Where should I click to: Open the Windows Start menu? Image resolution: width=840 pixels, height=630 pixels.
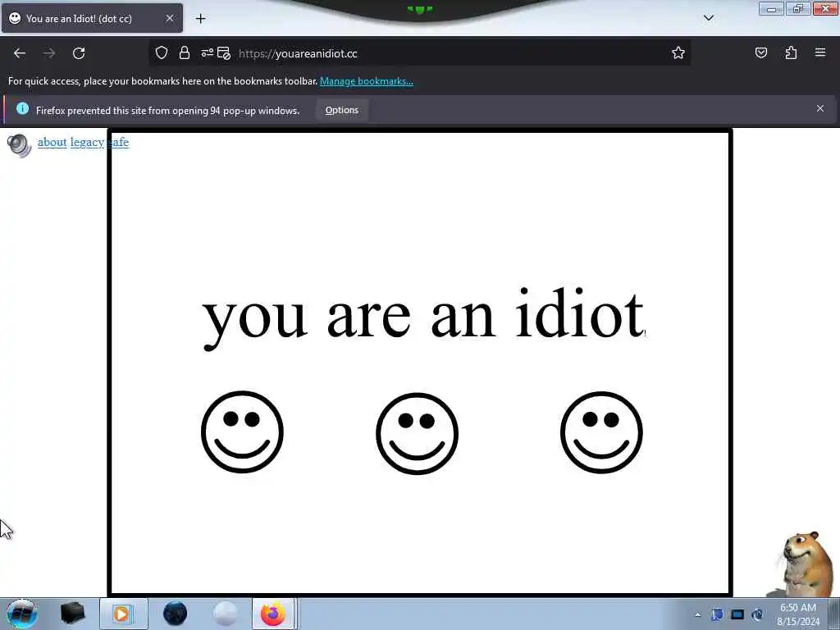22,614
